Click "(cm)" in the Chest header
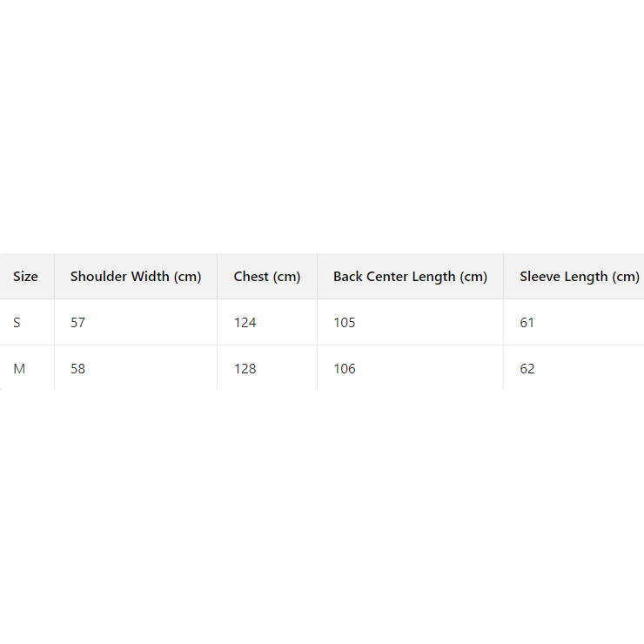Image resolution: width=644 pixels, height=644 pixels. (286, 277)
